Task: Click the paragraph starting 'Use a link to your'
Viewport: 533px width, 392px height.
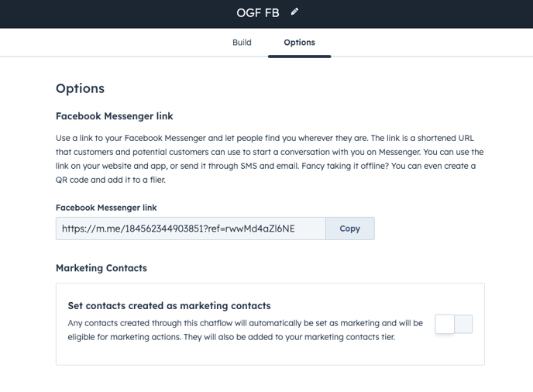Action: click(270, 159)
